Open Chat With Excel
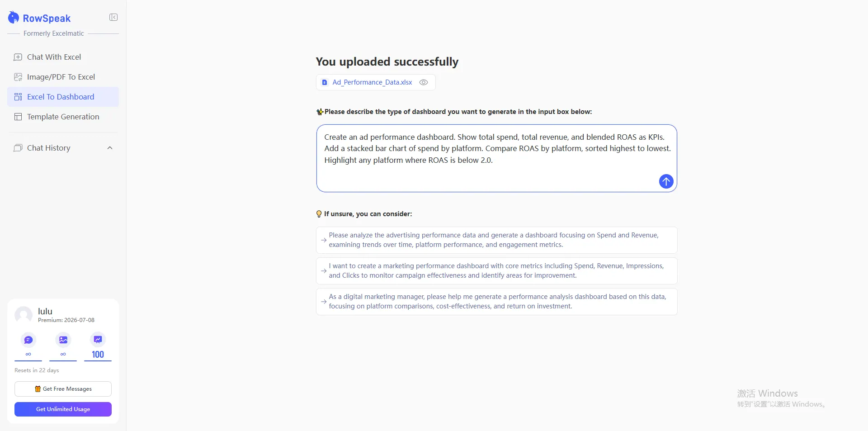This screenshot has width=868, height=431. coord(54,57)
